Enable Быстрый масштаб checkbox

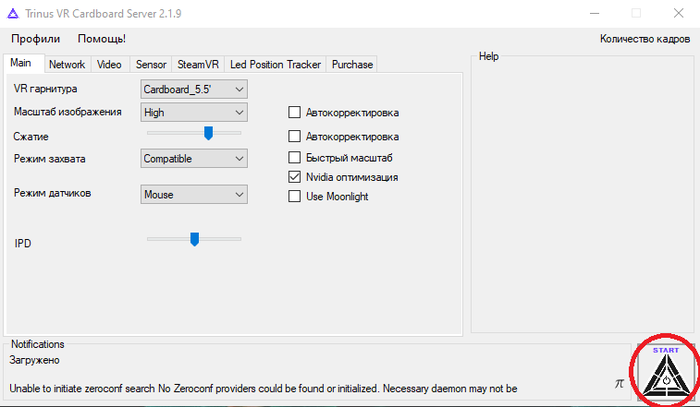pos(294,158)
